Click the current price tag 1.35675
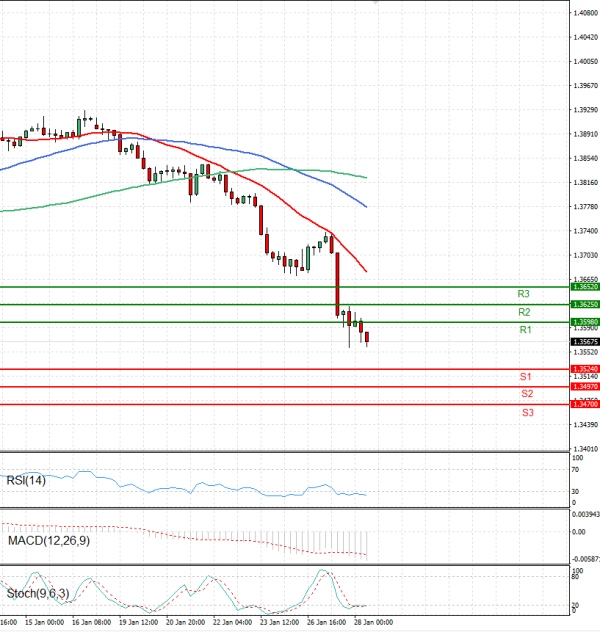Viewport: 600px width, 632px height. coord(585,341)
